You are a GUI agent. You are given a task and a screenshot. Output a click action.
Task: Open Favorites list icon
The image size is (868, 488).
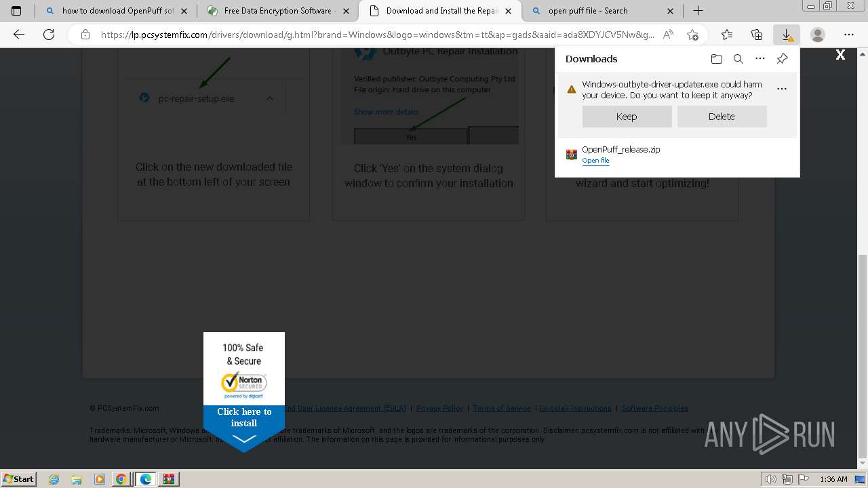[x=727, y=35]
